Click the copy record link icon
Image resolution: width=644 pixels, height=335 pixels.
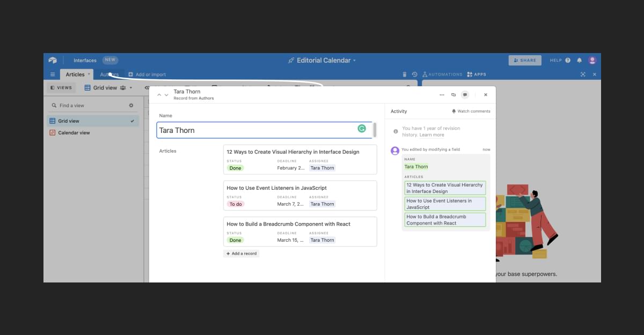(453, 95)
